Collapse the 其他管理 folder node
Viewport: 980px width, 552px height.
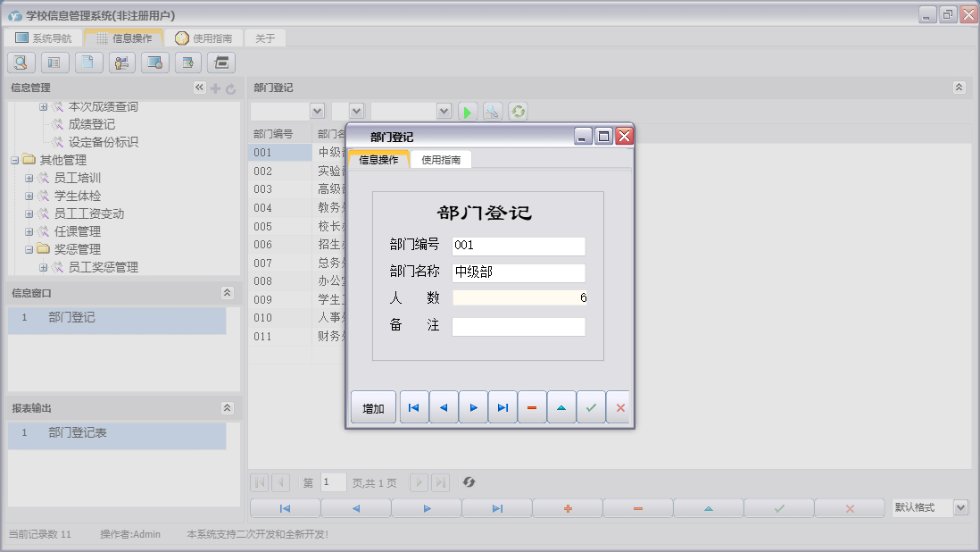[14, 160]
